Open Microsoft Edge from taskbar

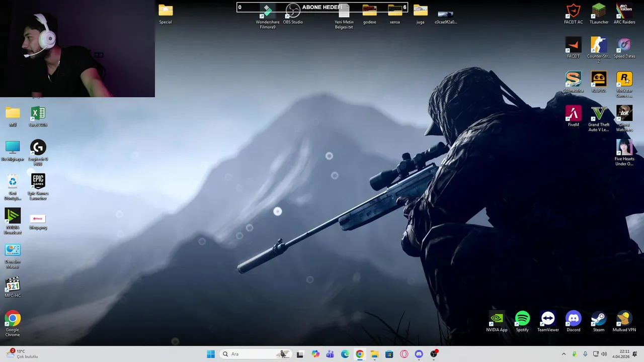coord(345,354)
